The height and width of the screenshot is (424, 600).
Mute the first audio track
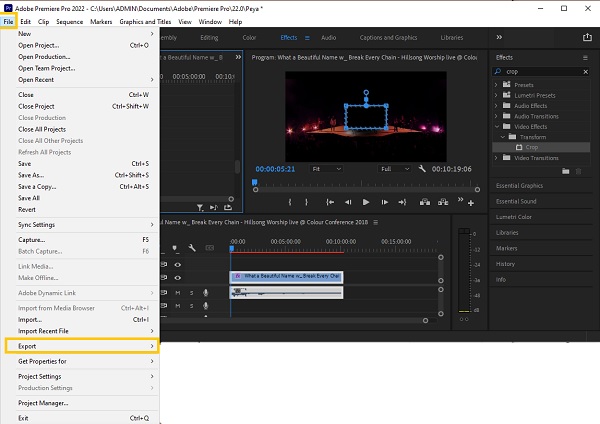(x=178, y=293)
